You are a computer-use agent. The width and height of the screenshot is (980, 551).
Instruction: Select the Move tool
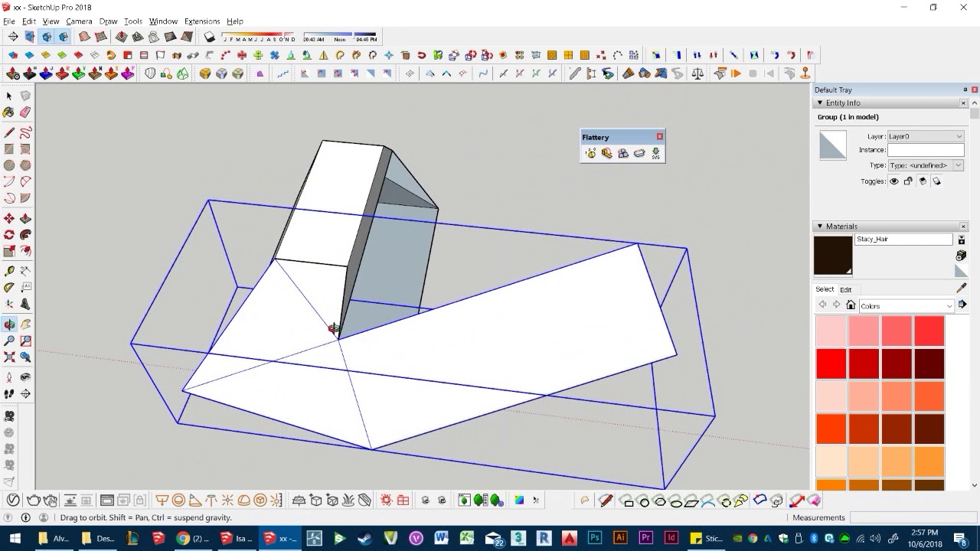tap(9, 219)
